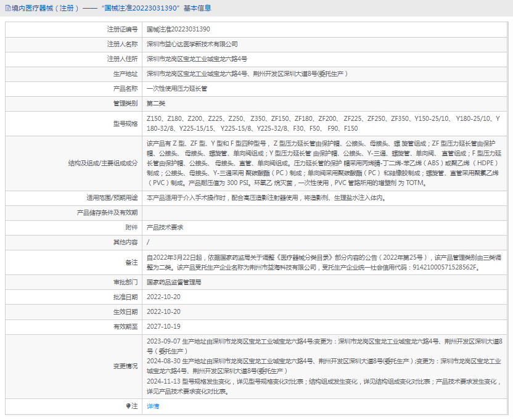Select the 其他内容 label
Screen dimensions: 513x420
pos(126,242)
